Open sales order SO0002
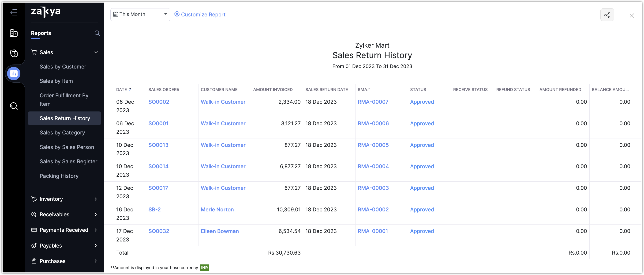The image size is (644, 275). tap(159, 102)
